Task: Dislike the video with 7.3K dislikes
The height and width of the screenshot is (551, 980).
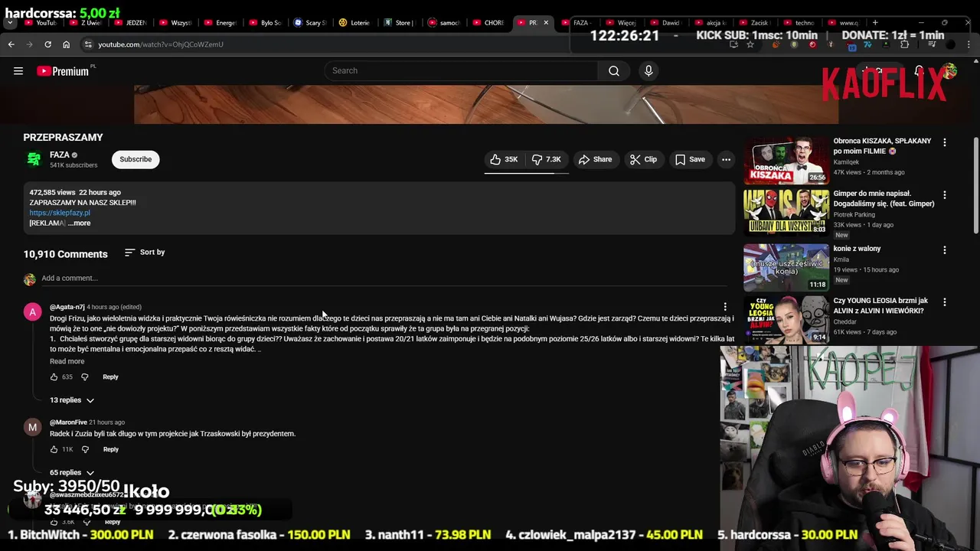Action: [x=547, y=159]
